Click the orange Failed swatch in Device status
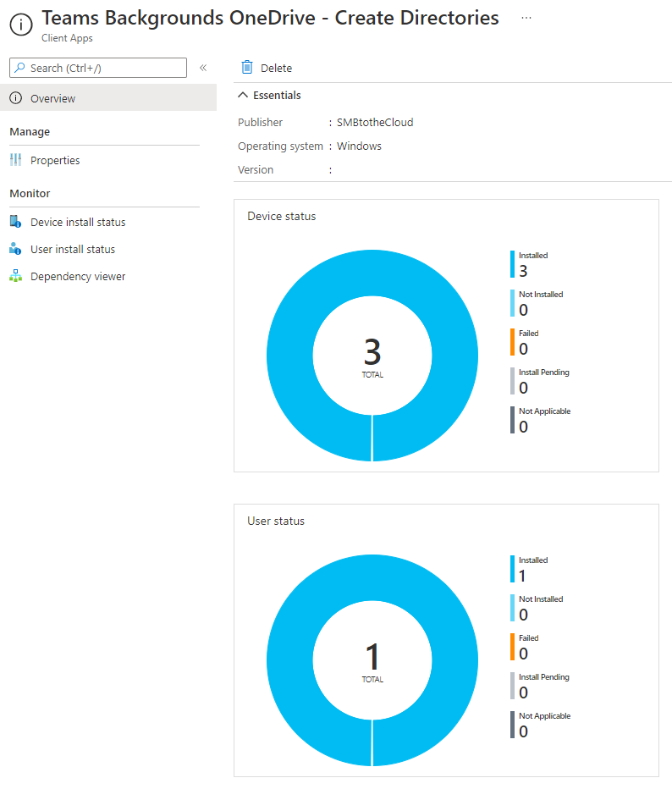 (512, 341)
